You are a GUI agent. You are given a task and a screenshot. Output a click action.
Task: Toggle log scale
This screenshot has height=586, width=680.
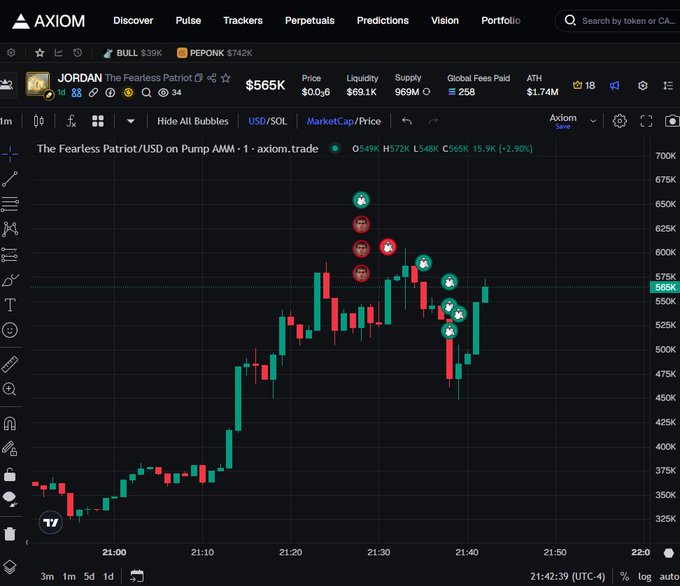(644, 576)
